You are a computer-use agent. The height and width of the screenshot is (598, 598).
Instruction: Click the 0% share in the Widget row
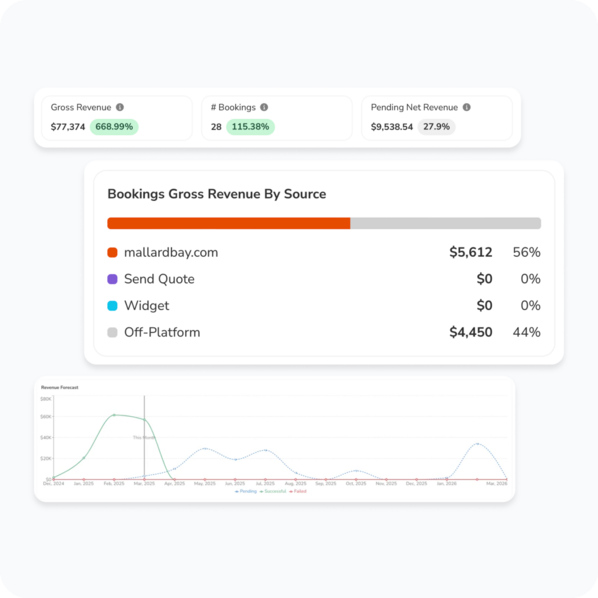click(530, 305)
